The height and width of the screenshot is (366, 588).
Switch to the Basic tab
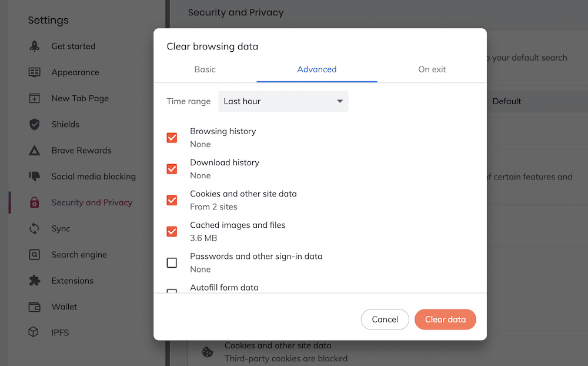coord(205,69)
